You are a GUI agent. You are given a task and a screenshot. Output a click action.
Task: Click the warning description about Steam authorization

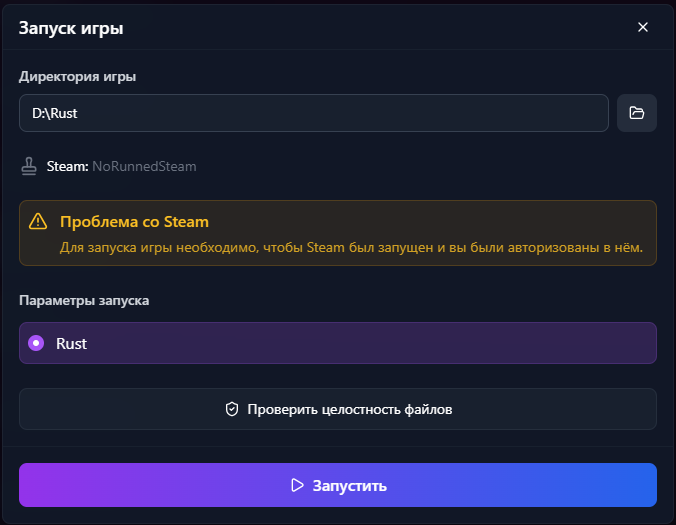[x=350, y=246]
